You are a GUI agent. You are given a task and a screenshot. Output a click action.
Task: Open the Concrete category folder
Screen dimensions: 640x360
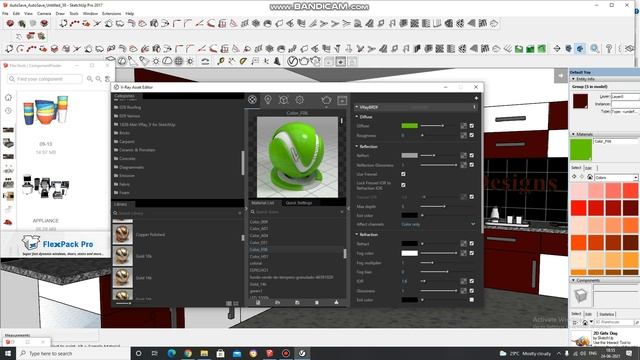(127, 158)
